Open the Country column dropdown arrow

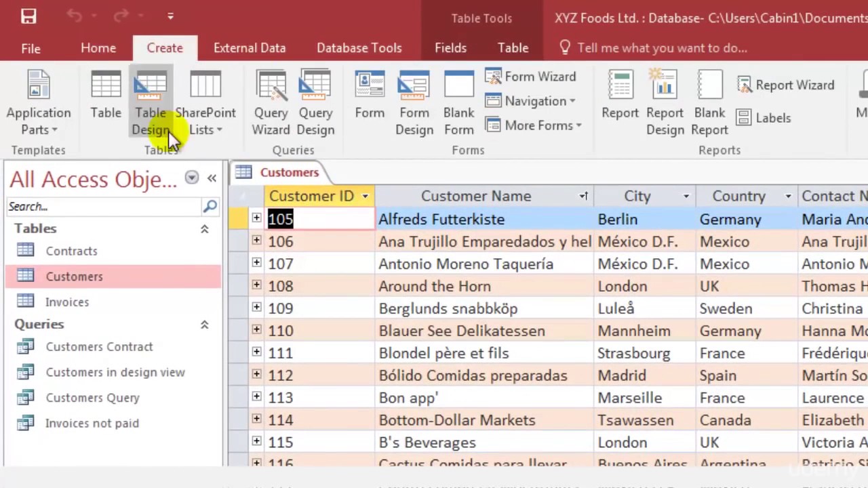pyautogui.click(x=788, y=197)
